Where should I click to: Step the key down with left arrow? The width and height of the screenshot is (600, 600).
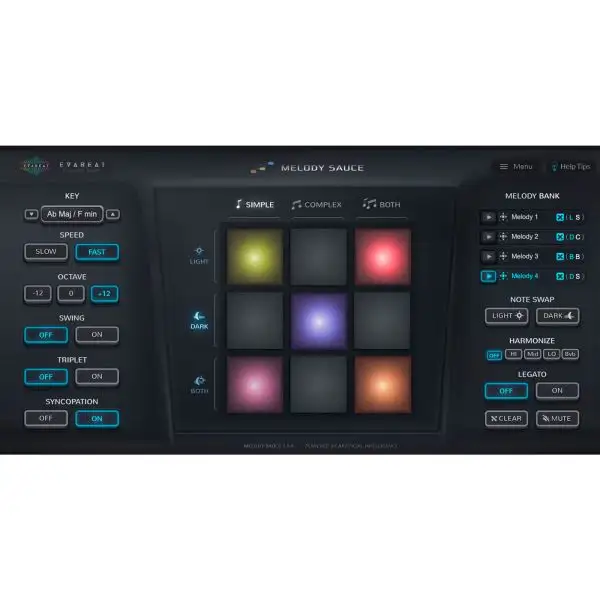[x=31, y=214]
